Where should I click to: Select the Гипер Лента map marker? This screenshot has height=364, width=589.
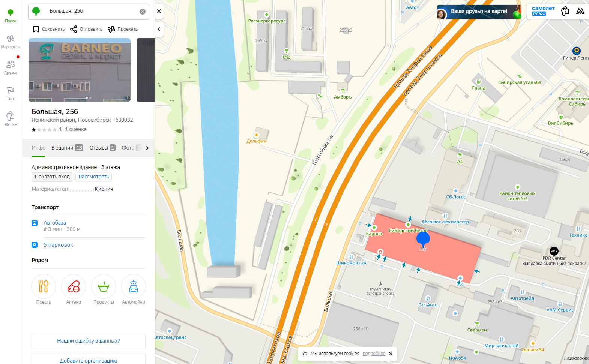[577, 51]
